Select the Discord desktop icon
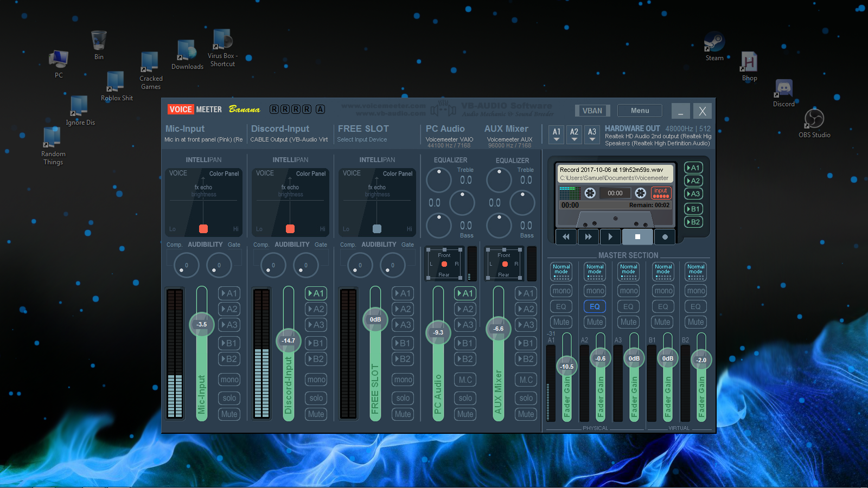Screen dimensions: 868x488 tap(783, 93)
